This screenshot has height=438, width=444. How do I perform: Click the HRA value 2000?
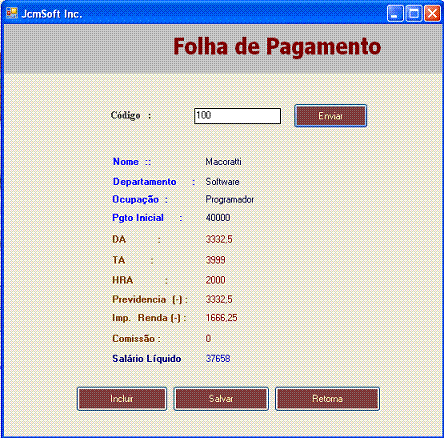215,280
